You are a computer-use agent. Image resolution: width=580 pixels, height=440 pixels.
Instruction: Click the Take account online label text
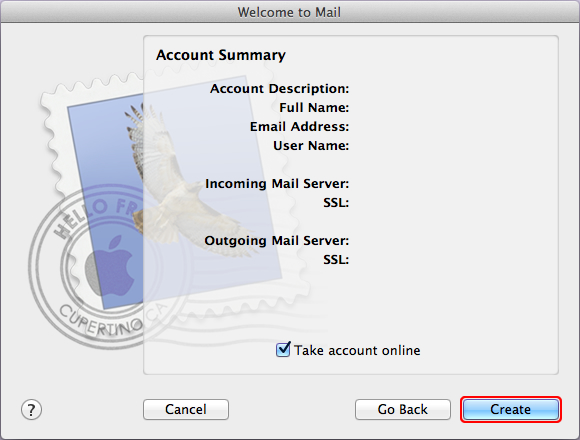357,350
